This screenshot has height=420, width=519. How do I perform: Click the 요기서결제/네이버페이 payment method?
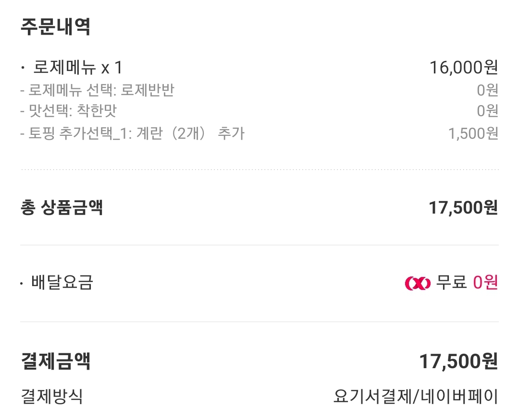(x=416, y=396)
